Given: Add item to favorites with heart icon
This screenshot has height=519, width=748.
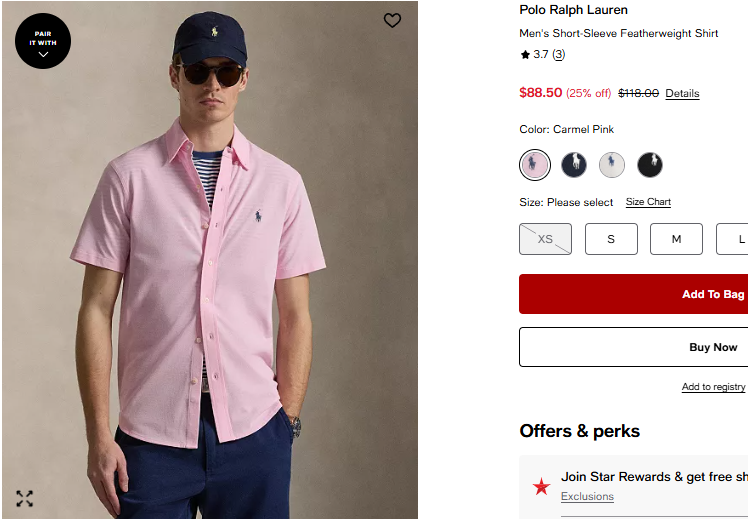Looking at the screenshot, I should click(392, 21).
